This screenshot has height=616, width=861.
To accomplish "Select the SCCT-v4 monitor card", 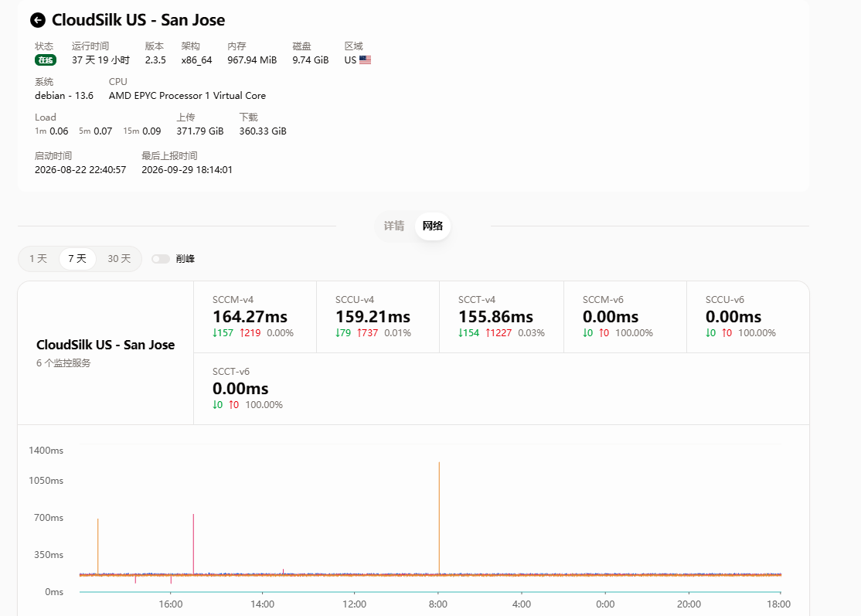I will tap(502, 317).
